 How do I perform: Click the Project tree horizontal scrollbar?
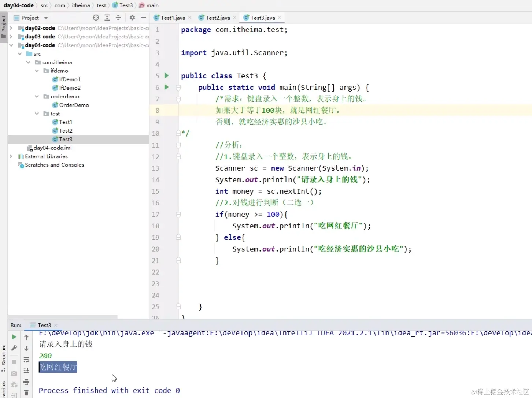(63, 316)
